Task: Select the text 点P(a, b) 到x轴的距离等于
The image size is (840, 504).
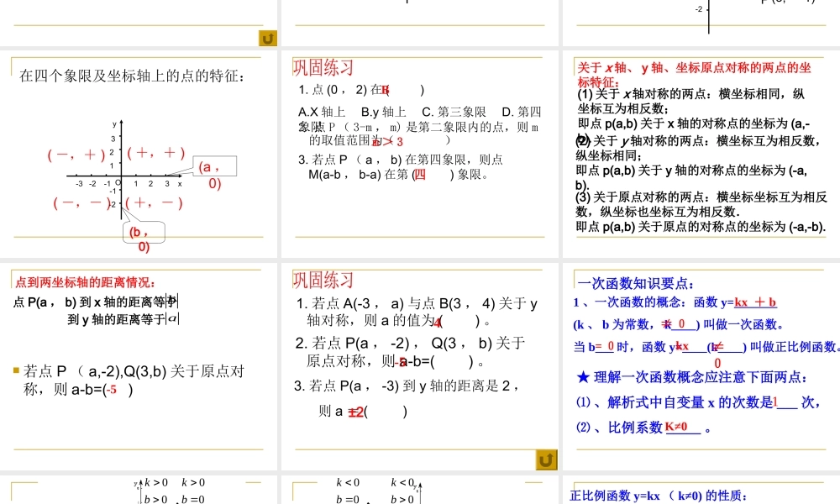Action: tap(96, 302)
